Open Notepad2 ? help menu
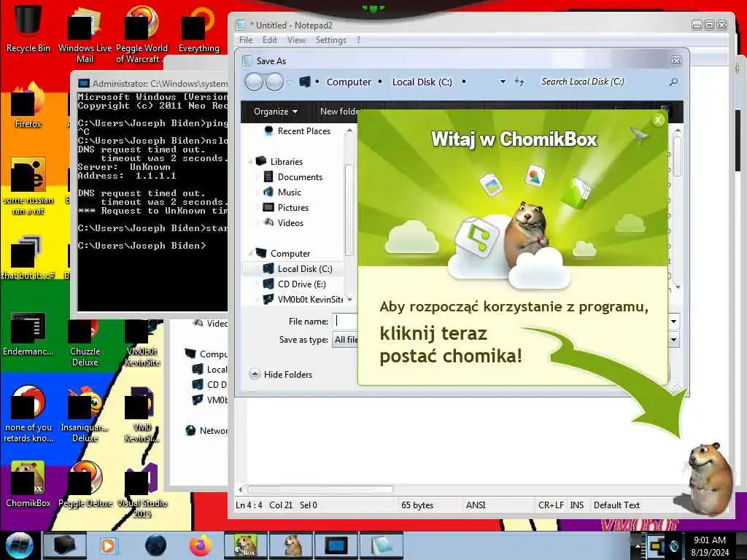747x560 pixels. pyautogui.click(x=359, y=40)
